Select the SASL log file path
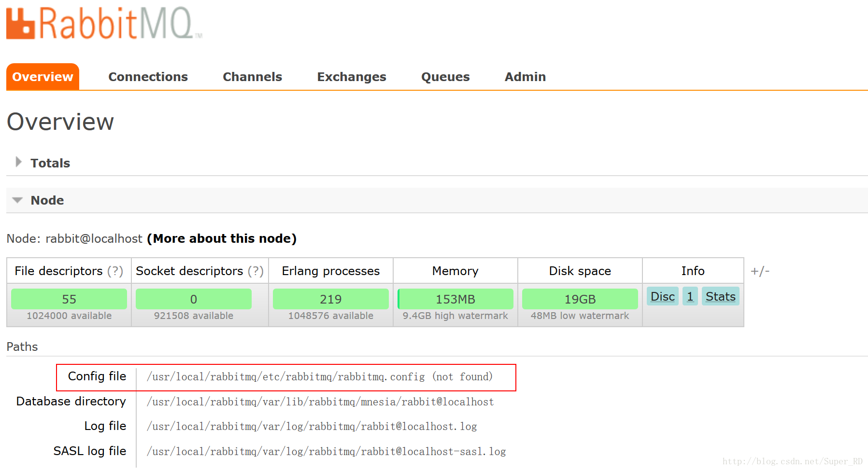Screen dimensions: 868x471 coord(326,452)
